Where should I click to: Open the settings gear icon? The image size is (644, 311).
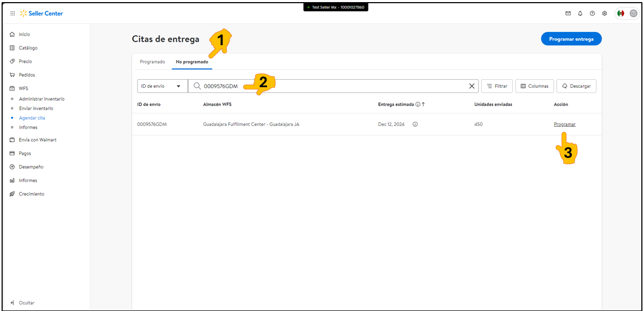coord(605,13)
